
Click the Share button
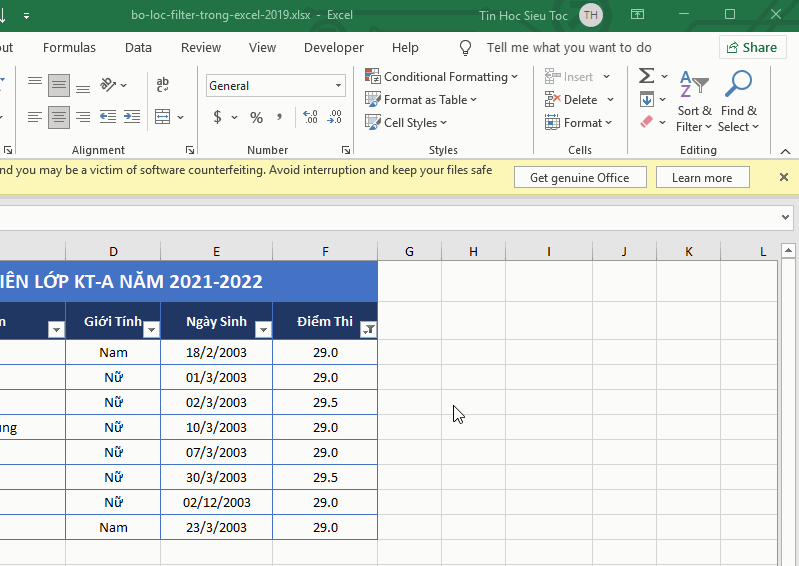click(x=752, y=47)
